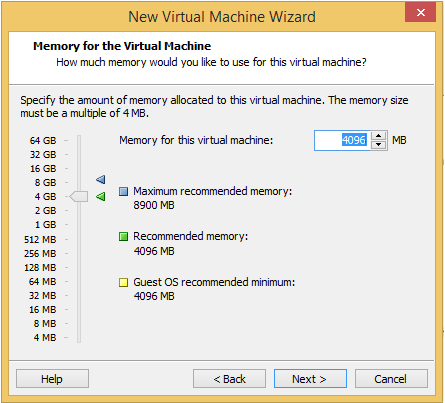Viewport: 445px width, 403px height.
Task: Click the blue maximum recommended memory marker
Action: tap(101, 180)
